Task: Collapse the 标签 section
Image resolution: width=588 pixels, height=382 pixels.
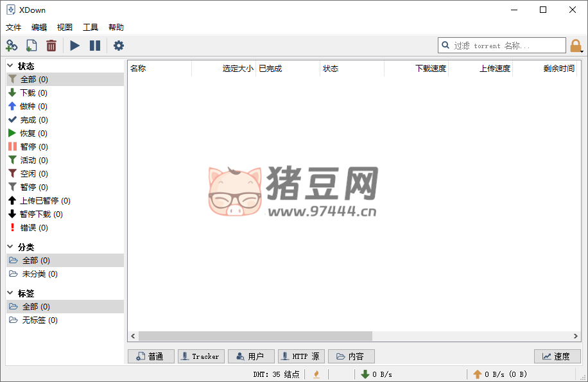Action: tap(10, 293)
